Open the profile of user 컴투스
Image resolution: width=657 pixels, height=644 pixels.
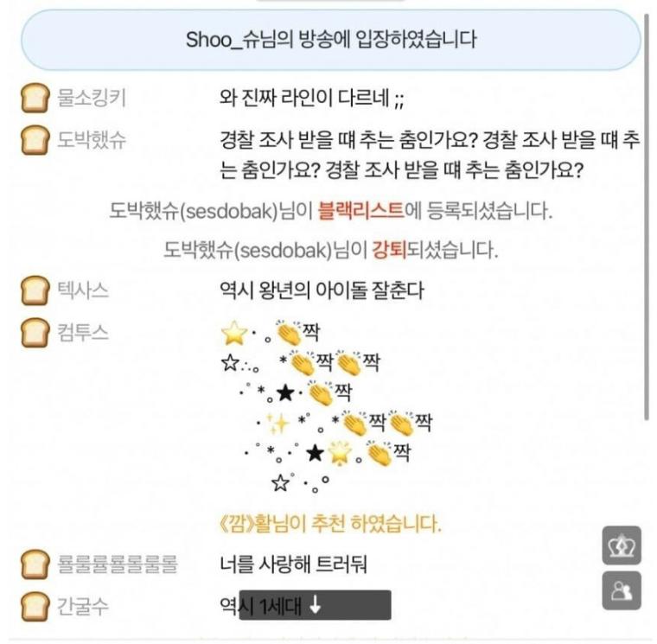pyautogui.click(x=83, y=333)
